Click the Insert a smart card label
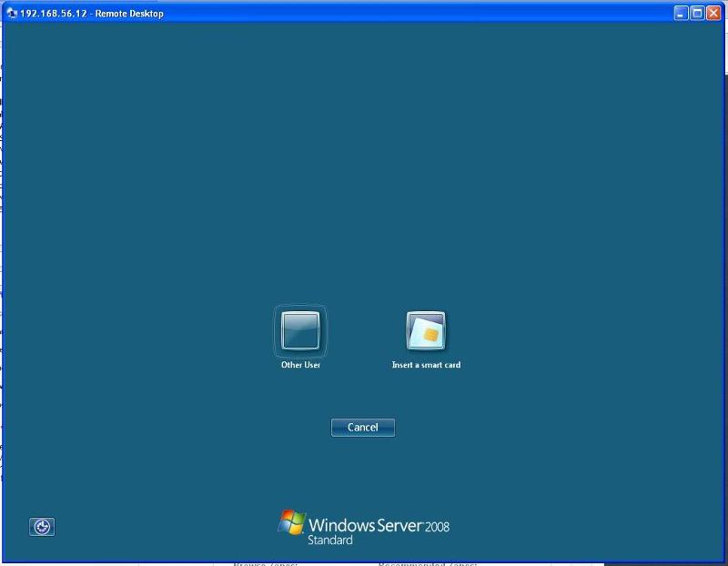Screen dimensions: 728x566 (428, 364)
